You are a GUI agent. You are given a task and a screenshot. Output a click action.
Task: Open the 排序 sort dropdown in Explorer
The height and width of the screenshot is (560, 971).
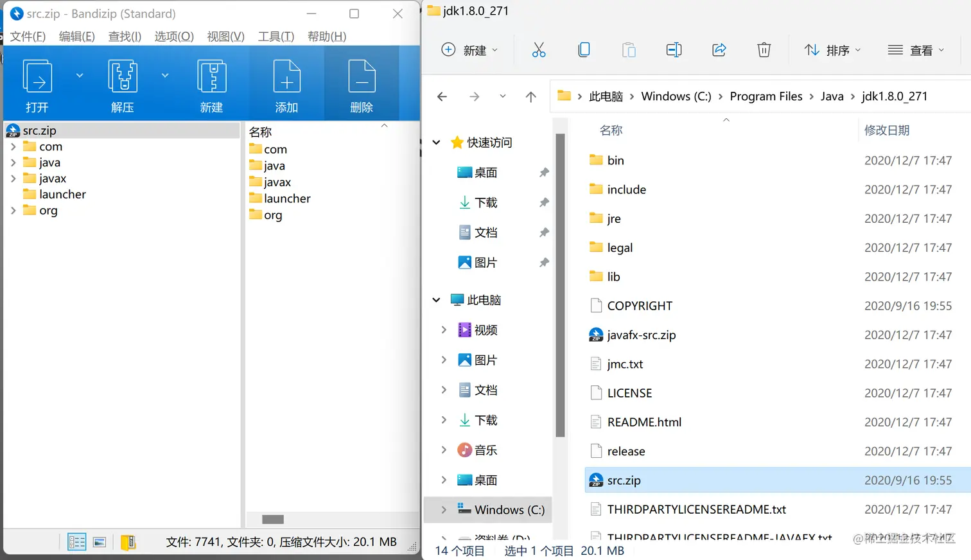point(832,50)
